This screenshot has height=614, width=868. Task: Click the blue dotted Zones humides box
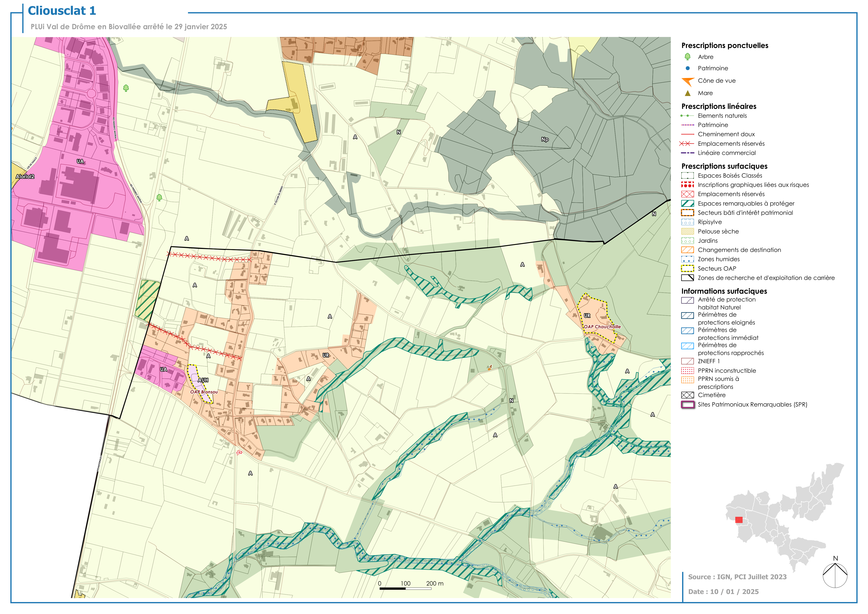coord(687,259)
